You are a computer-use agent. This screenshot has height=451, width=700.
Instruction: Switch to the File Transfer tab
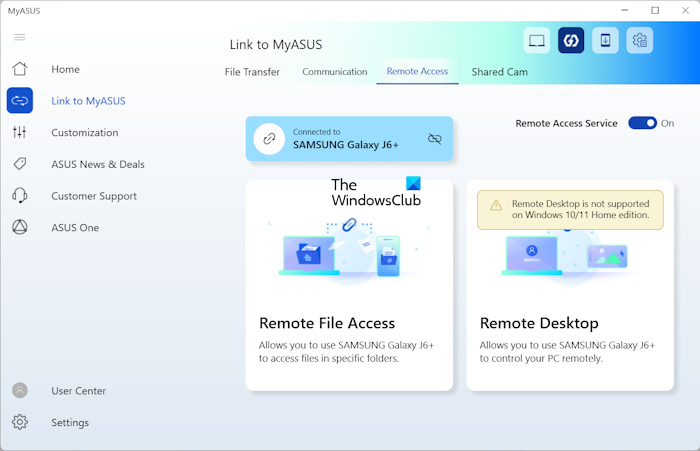tap(252, 72)
